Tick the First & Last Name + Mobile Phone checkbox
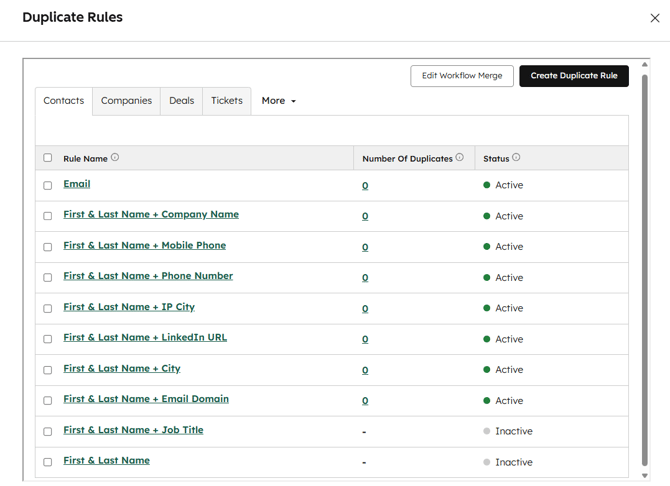 (x=47, y=247)
